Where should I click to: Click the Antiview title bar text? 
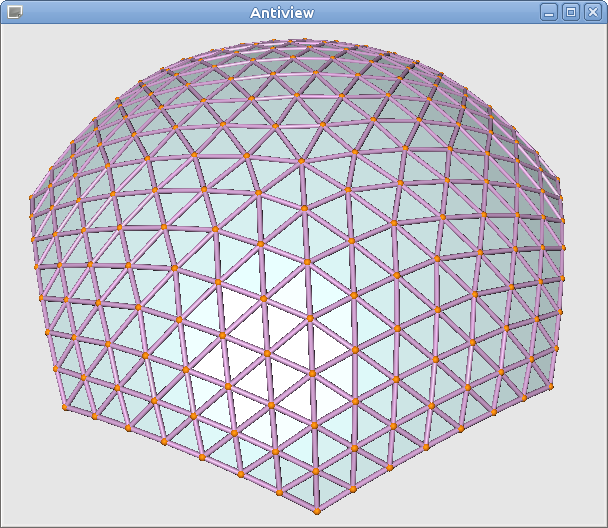click(x=280, y=12)
